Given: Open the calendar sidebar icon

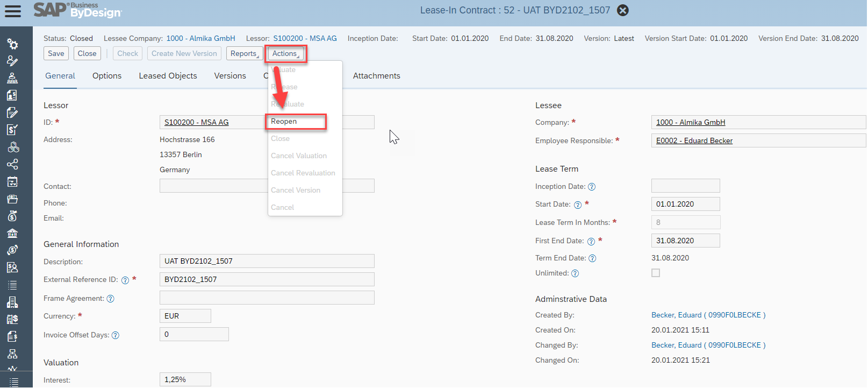Looking at the screenshot, I should [12, 181].
